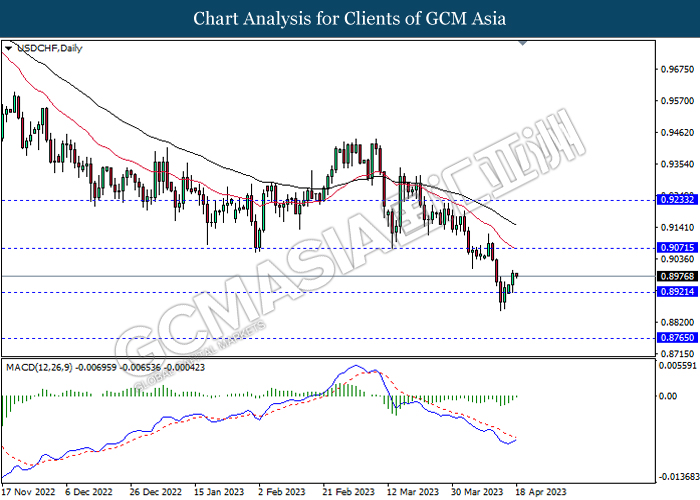Click the 15 Jan 2023 date label
Image resolution: width=700 pixels, height=500 pixels.
click(219, 492)
